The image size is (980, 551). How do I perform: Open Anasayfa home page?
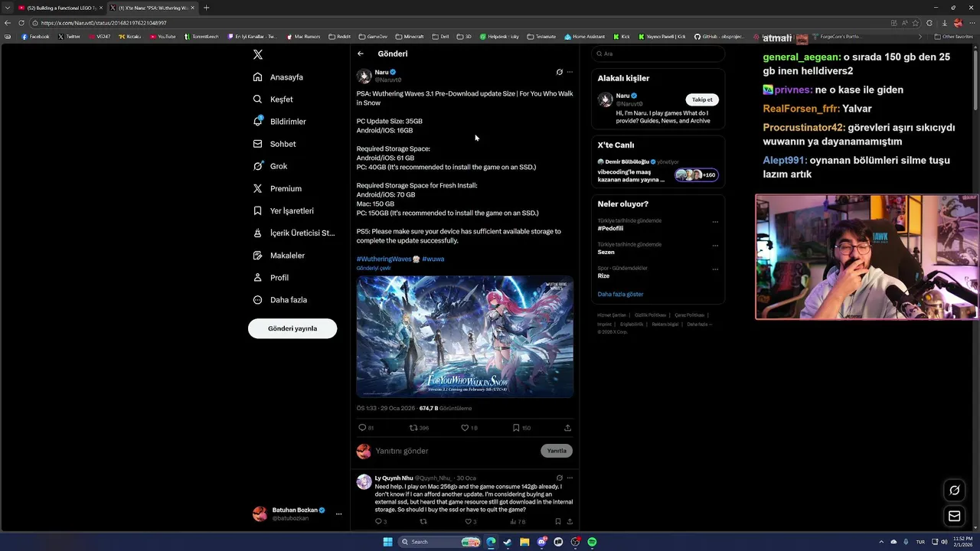[279, 77]
